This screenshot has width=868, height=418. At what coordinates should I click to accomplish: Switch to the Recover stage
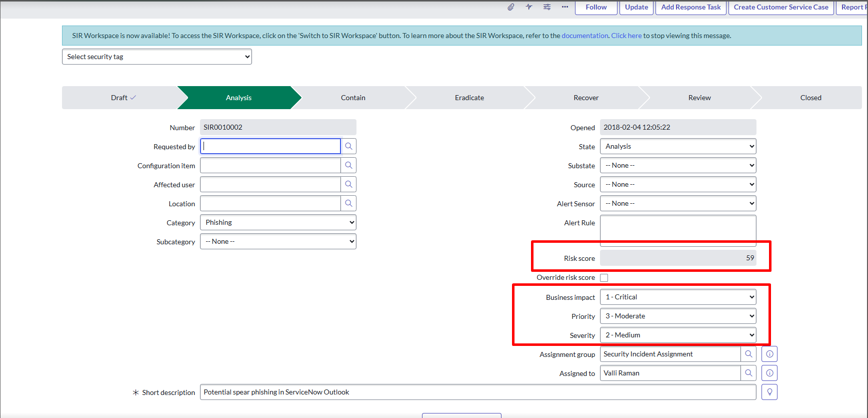click(586, 98)
